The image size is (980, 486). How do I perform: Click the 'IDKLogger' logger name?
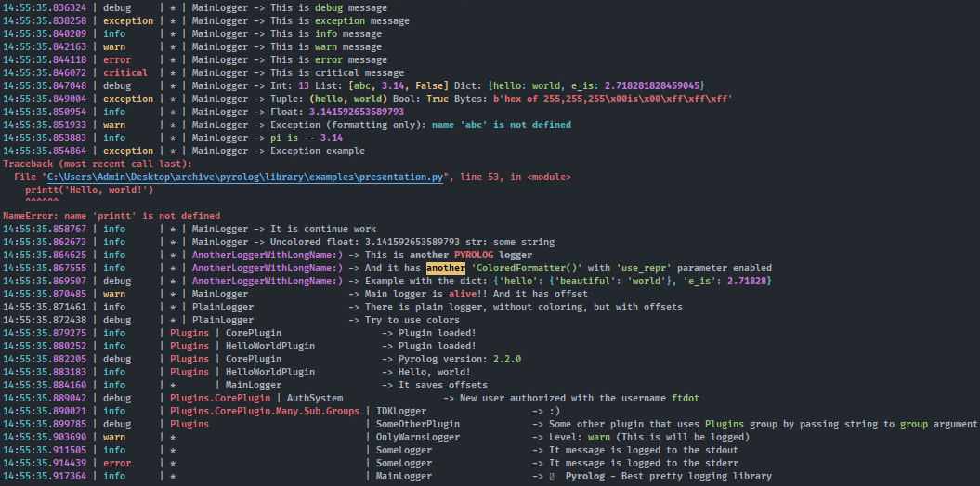(401, 411)
